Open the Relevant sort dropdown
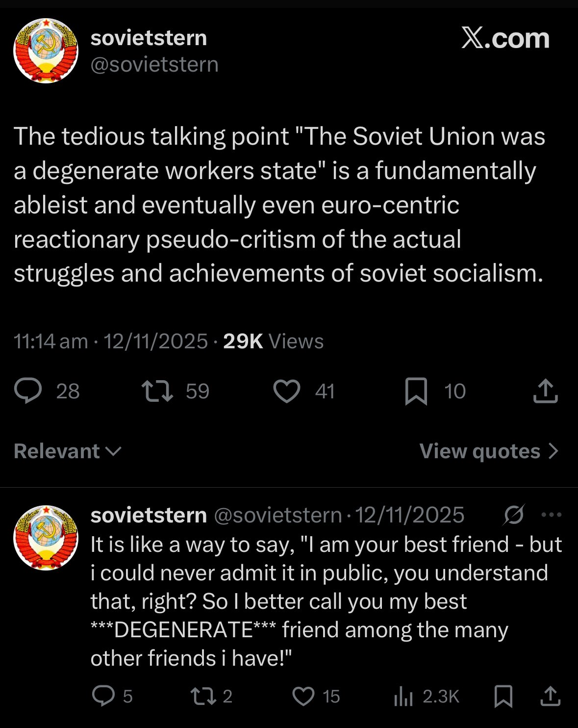Image resolution: width=578 pixels, height=728 pixels. pos(67,451)
